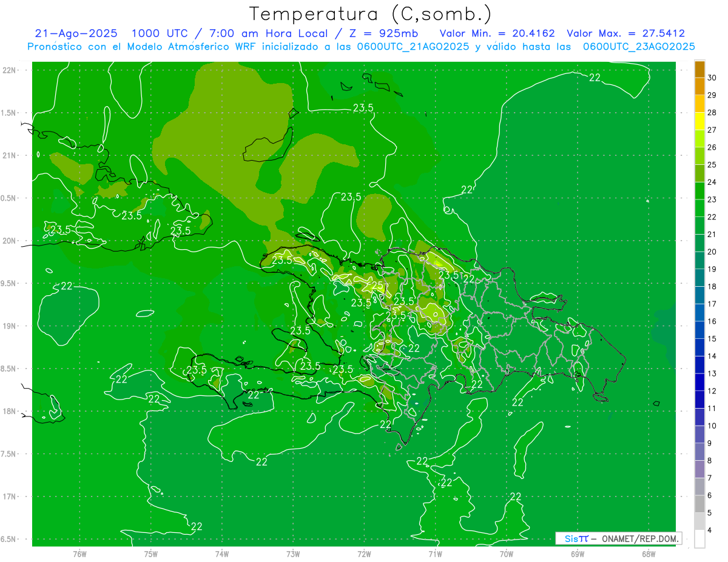This screenshot has width=728, height=562.
Task: Click the '73W' longitude axis label
Action: [x=293, y=554]
